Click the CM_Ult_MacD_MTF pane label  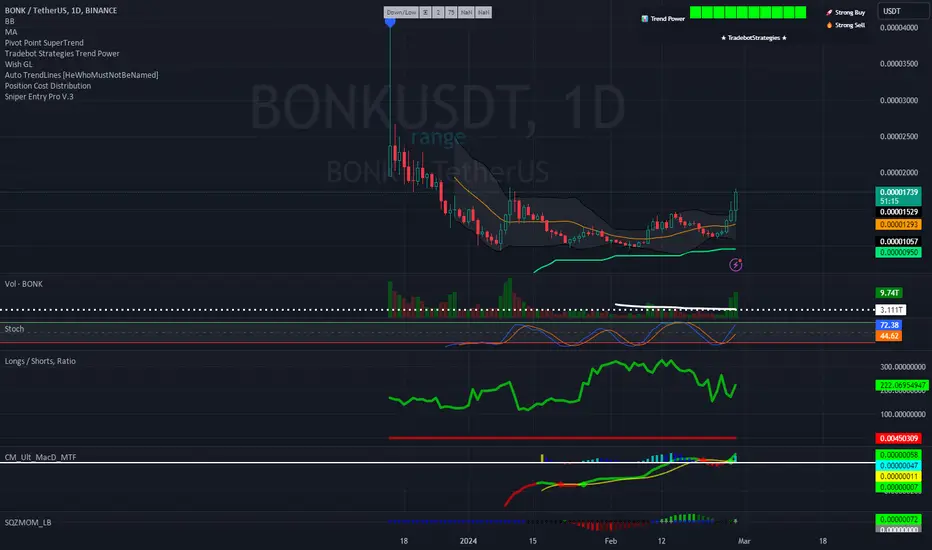click(x=40, y=457)
